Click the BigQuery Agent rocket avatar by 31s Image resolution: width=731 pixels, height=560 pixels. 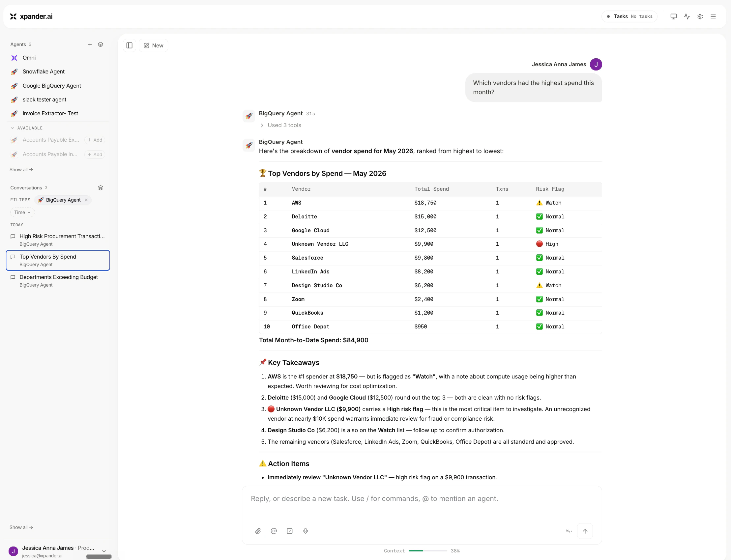(x=249, y=116)
